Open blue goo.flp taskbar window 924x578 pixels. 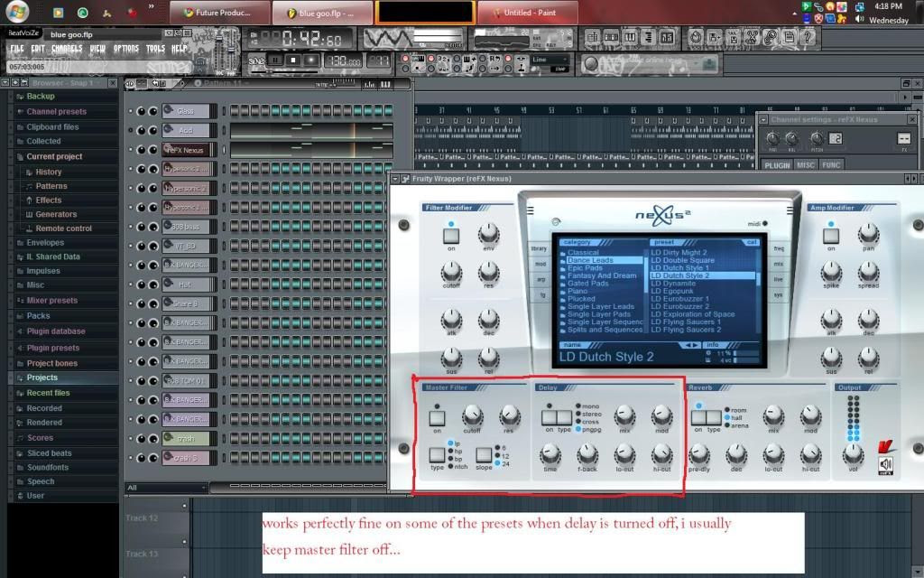coord(323,13)
